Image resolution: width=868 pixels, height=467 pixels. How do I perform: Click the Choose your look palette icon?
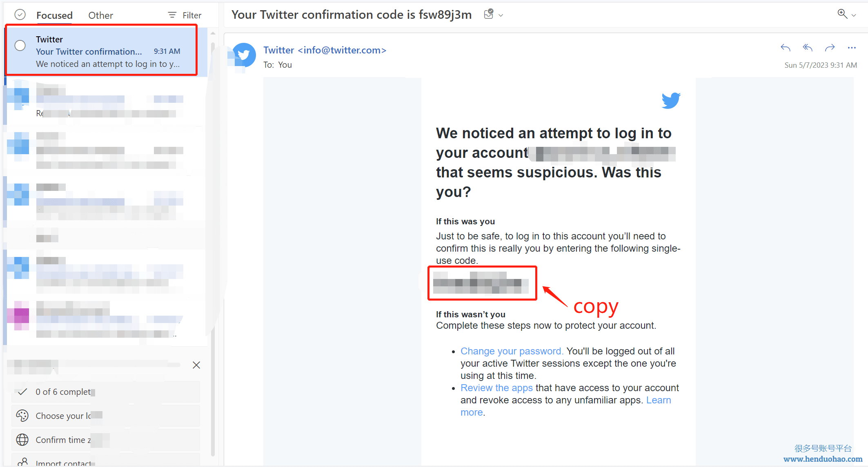click(22, 416)
